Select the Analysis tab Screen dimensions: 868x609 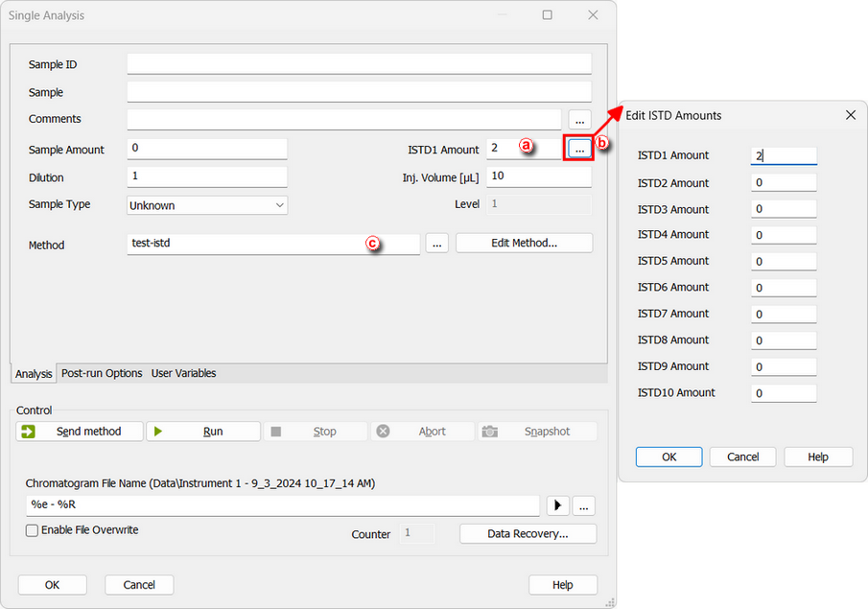pyautogui.click(x=34, y=374)
